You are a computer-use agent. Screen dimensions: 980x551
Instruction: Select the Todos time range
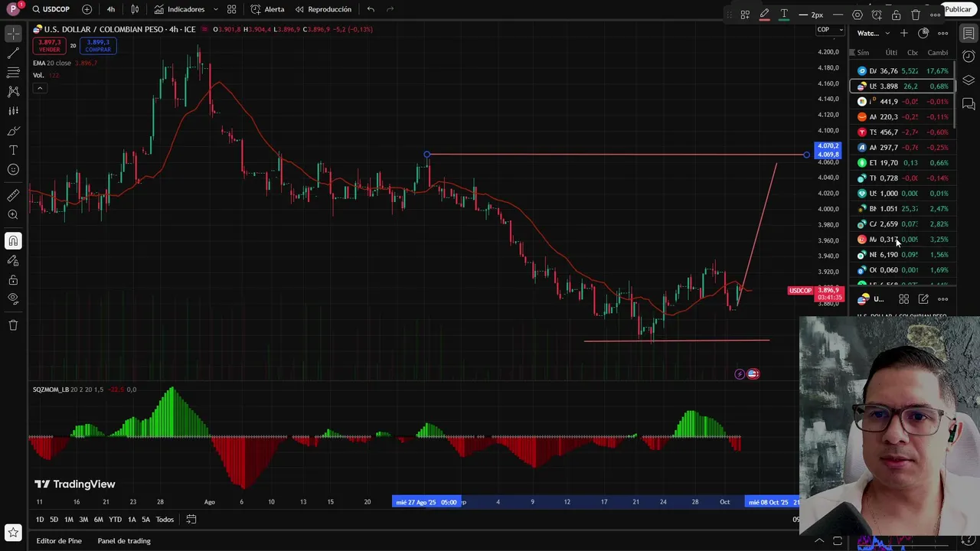click(165, 520)
